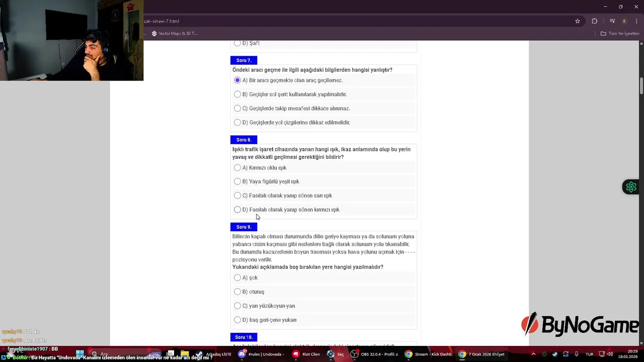Choose 'B) Geçişler sol şerit kullanılarak yapılmalıdır'
This screenshot has height=362, width=644.
pos(237,95)
